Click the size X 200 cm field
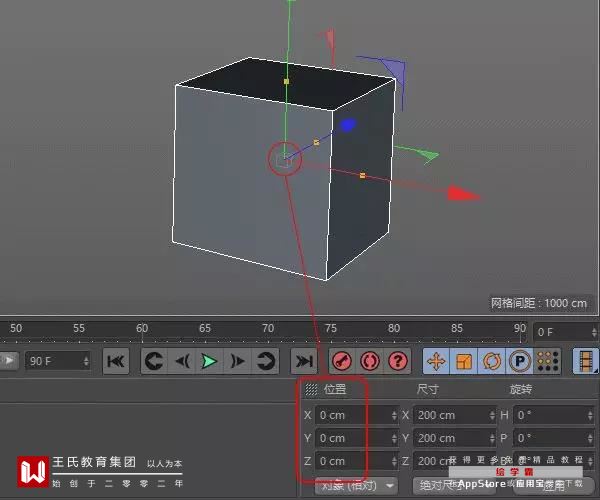 [455, 415]
